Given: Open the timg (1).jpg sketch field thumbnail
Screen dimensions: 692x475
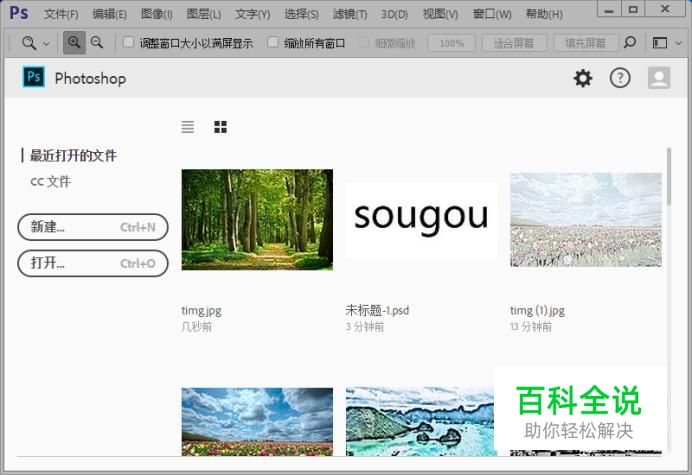Looking at the screenshot, I should 586,219.
